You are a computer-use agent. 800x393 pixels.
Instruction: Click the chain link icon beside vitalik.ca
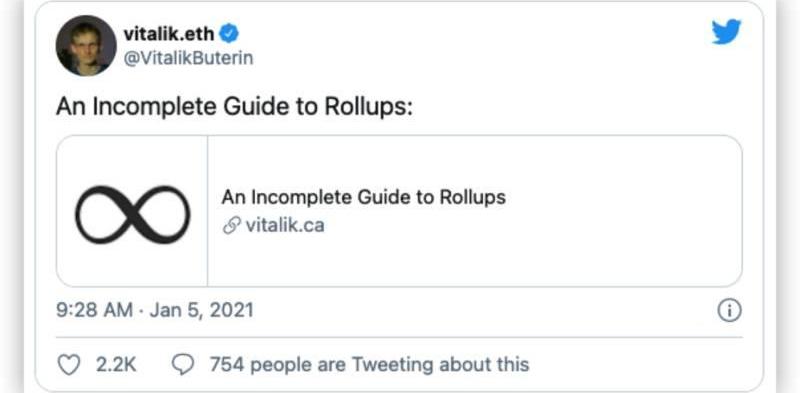coord(232,226)
